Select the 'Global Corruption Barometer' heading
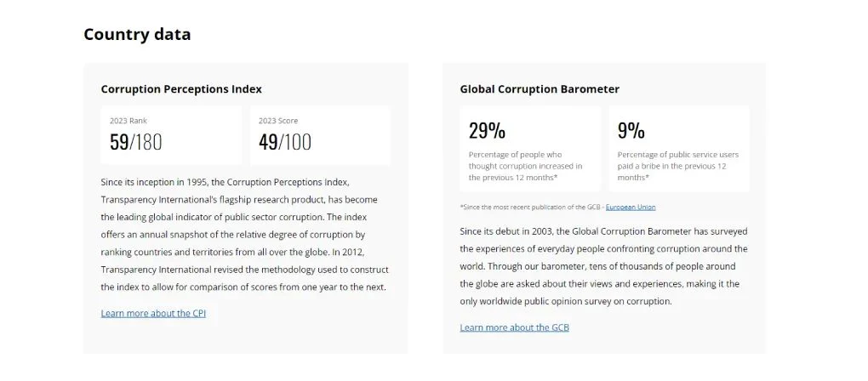This screenshot has height=381, width=868. (540, 88)
